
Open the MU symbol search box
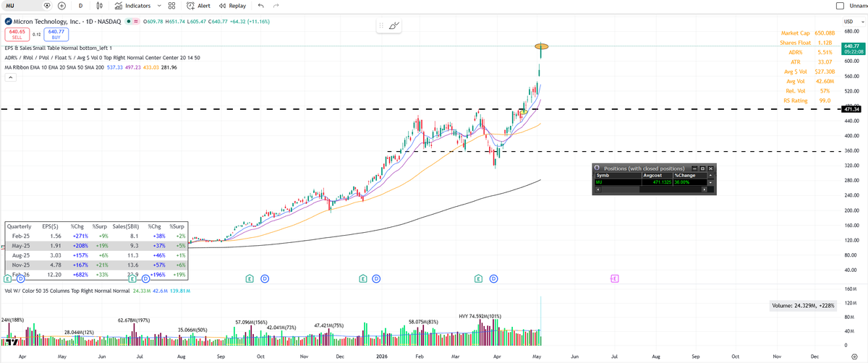pos(20,6)
